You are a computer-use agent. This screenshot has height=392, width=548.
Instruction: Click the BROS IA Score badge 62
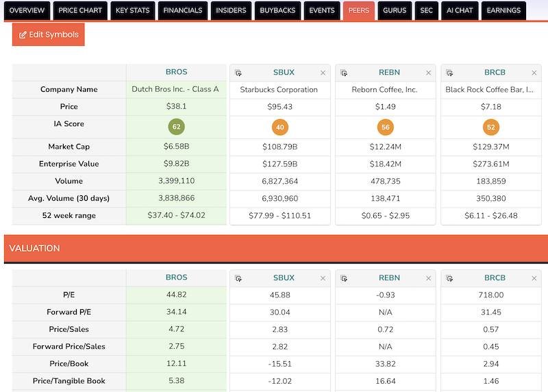click(177, 127)
